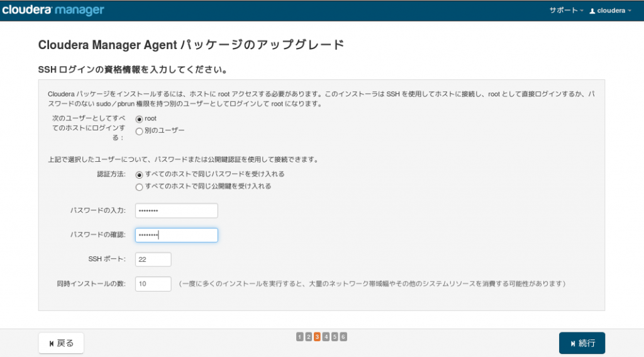Go to wizard step 4
This screenshot has height=357, width=644.
tap(326, 337)
